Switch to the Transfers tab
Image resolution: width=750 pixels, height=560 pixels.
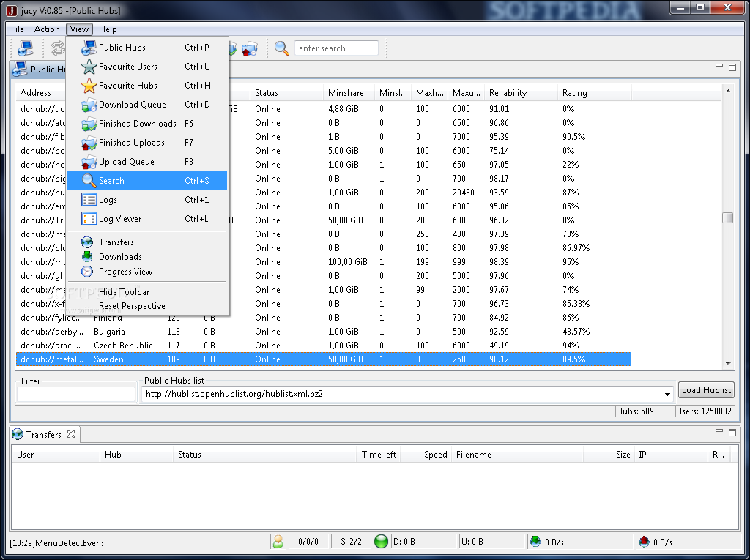click(44, 434)
